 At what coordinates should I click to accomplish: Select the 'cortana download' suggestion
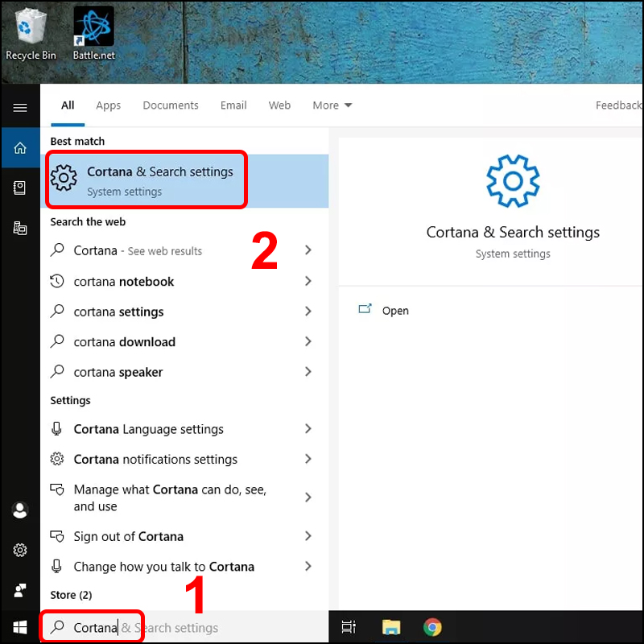184,341
